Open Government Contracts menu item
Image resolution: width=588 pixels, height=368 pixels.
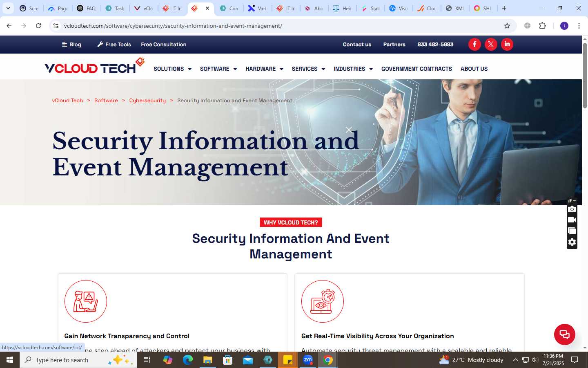416,69
